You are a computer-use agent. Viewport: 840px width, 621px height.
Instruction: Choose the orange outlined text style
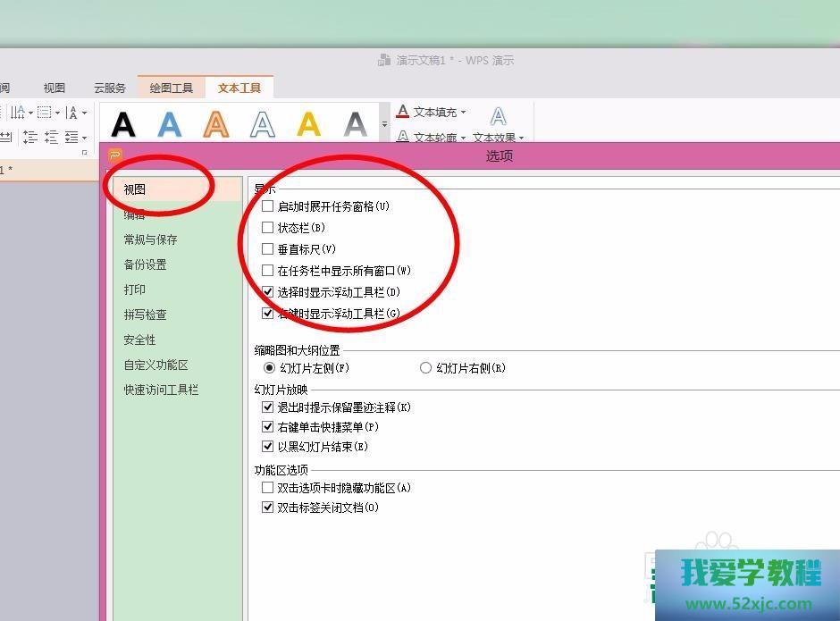[216, 123]
